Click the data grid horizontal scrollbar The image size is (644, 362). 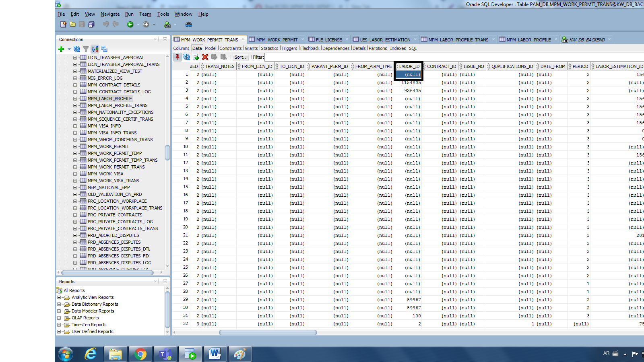click(x=268, y=332)
